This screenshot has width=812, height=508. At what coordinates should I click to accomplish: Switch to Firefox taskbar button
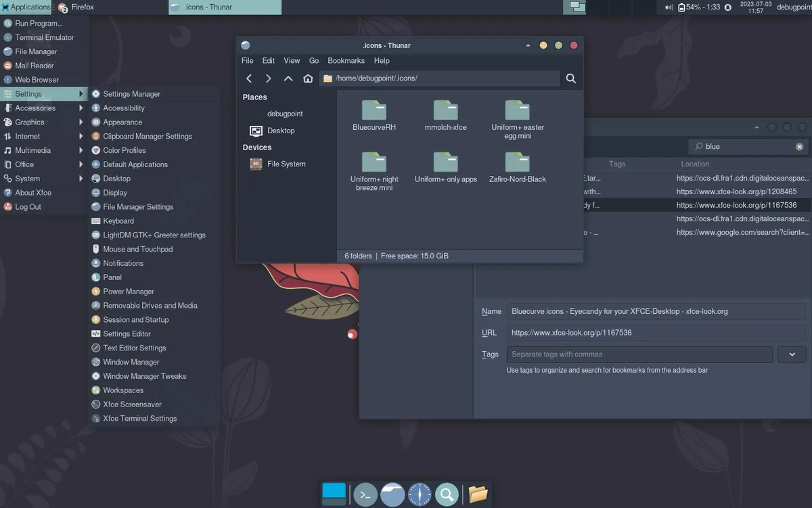click(111, 7)
